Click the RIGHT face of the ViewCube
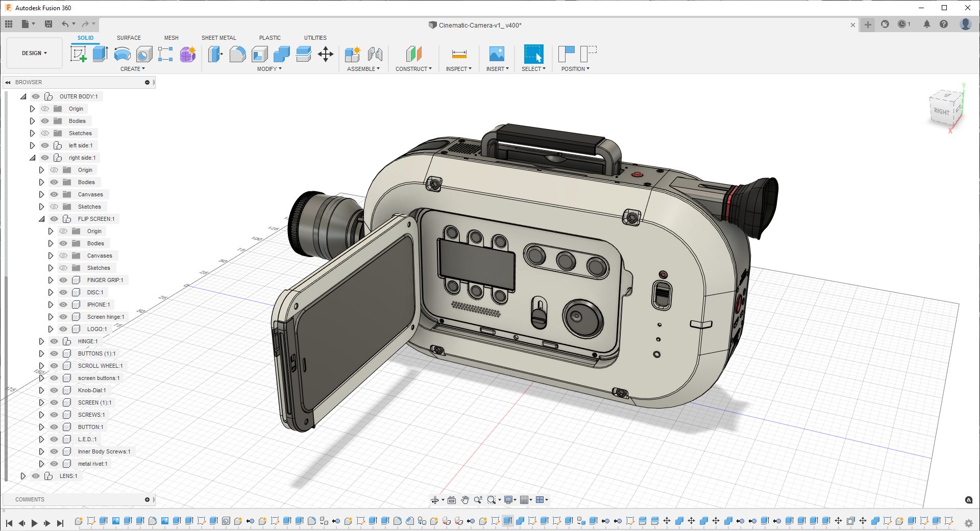This screenshot has height=531, width=980. [941, 112]
